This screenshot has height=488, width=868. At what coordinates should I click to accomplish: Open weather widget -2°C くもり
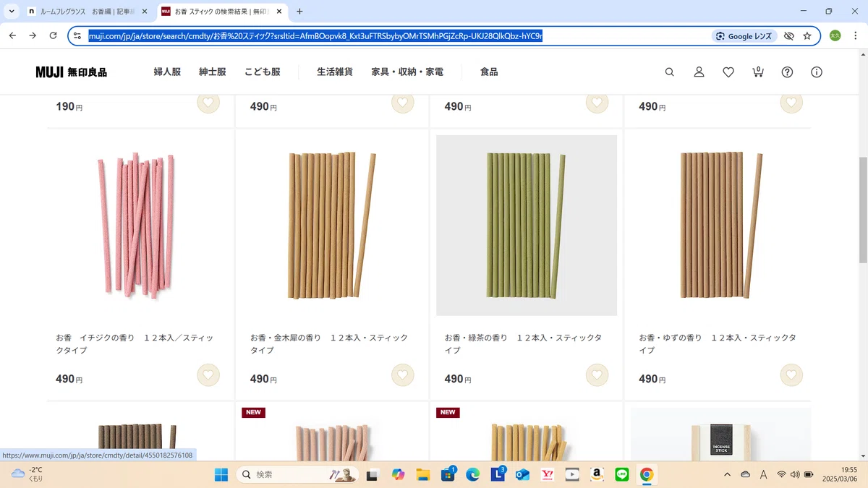(27, 474)
